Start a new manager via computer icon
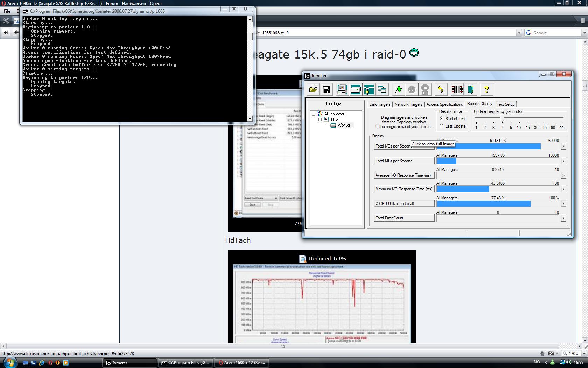 (342, 89)
